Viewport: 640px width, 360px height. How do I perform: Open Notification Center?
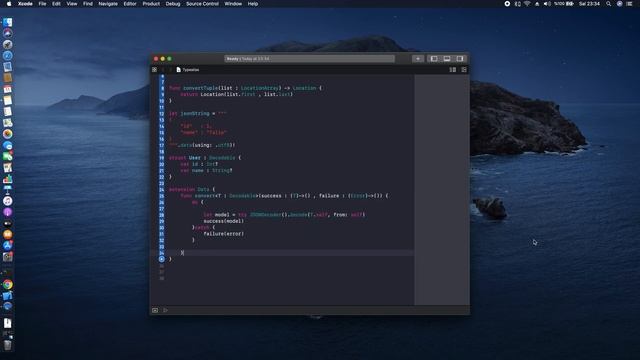click(630, 4)
